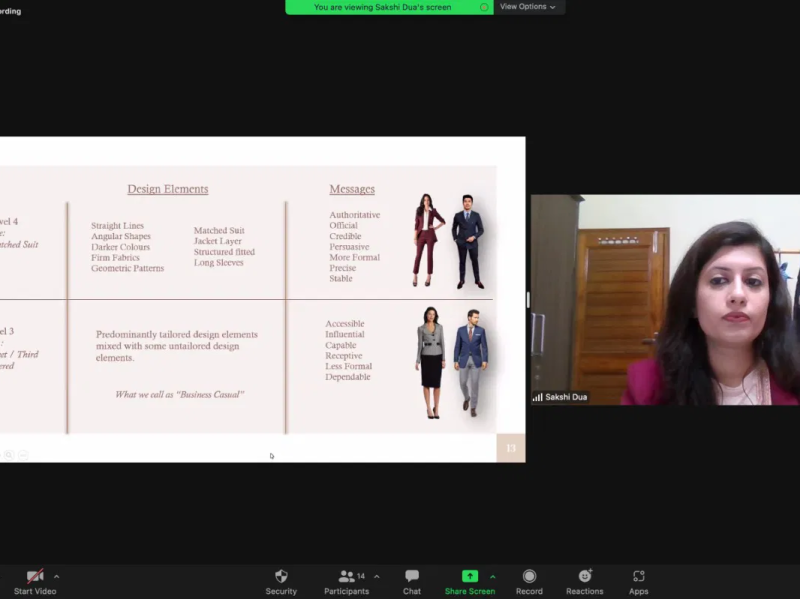This screenshot has width=800, height=599.
Task: Click the zoom magnifier icon below the slide
Action: pyautogui.click(x=9, y=455)
